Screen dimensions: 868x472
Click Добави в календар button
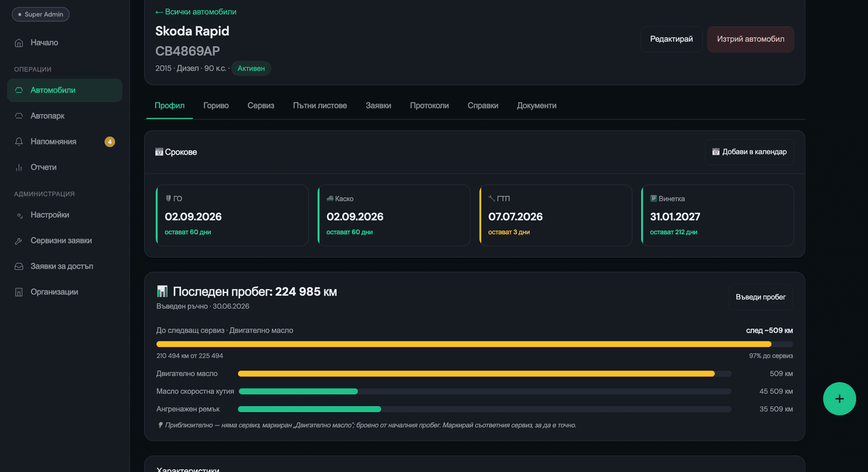coord(749,152)
